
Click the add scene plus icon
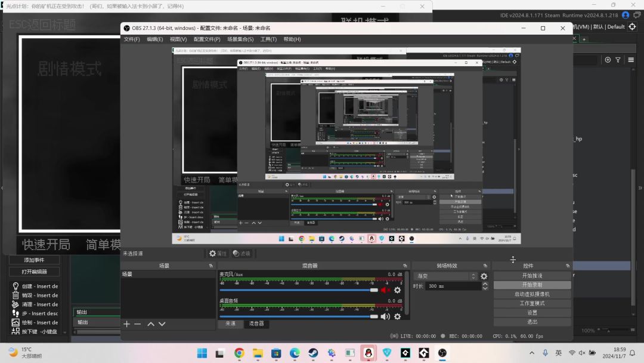[x=126, y=324]
